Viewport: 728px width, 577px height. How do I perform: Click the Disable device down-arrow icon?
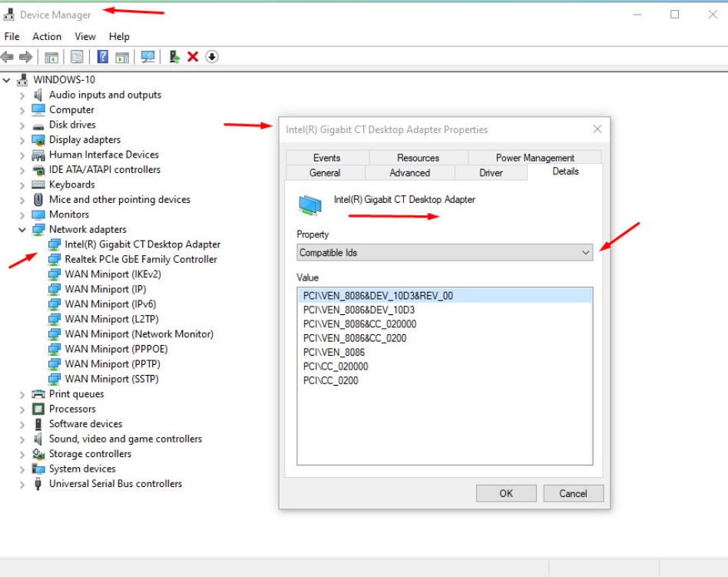(x=212, y=57)
